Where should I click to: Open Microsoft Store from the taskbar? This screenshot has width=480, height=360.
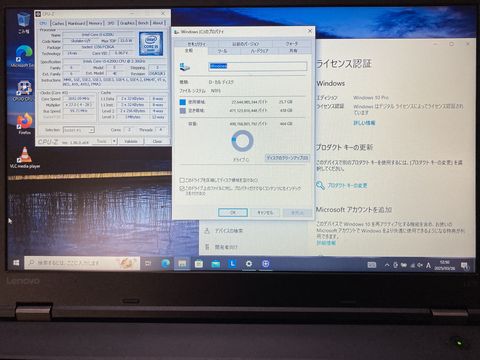click(x=199, y=264)
